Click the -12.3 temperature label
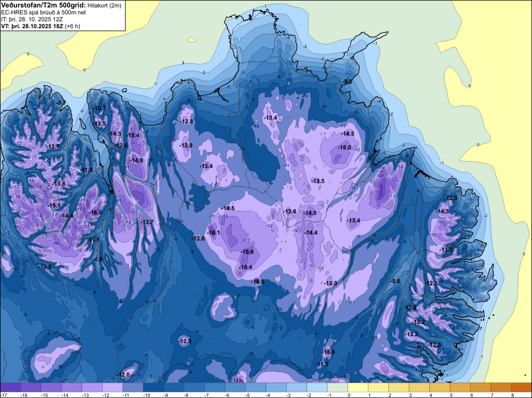Image resolution: width=532 pixels, height=398 pixels. tap(431, 283)
